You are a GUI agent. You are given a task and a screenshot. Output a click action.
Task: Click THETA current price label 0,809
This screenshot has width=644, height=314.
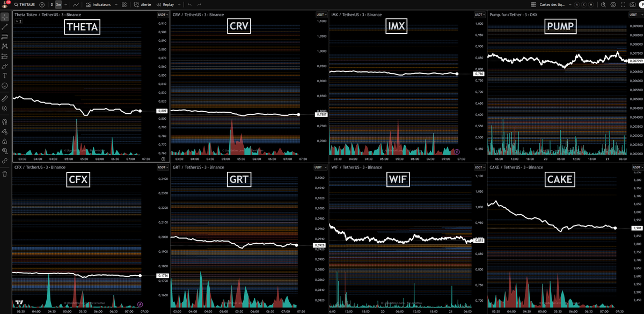[x=163, y=111]
